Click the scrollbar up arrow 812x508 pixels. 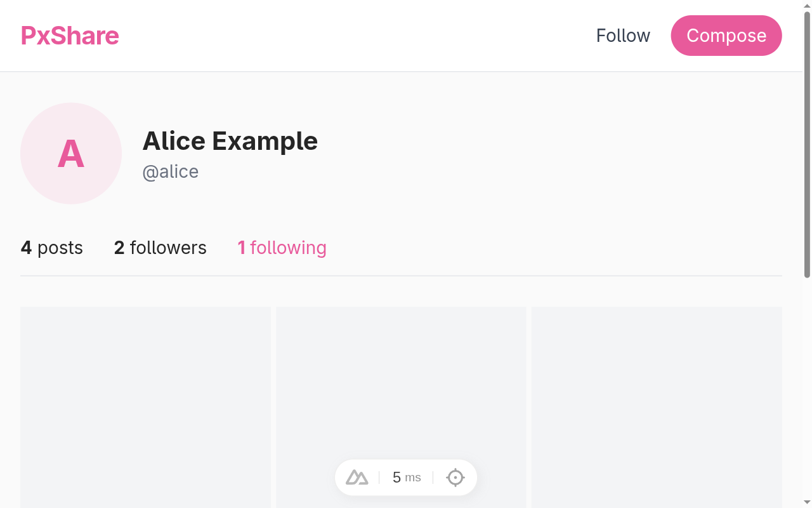tap(807, 5)
